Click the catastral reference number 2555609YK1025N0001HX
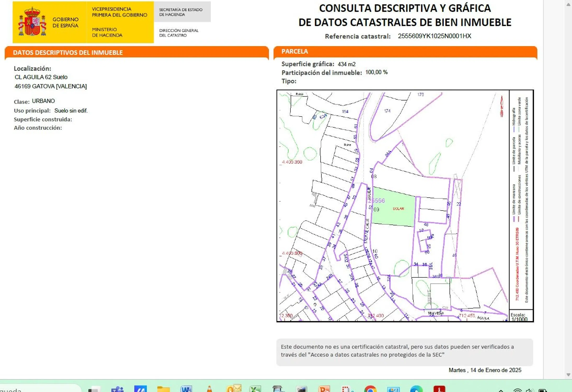The image size is (572, 392). pyautogui.click(x=434, y=36)
